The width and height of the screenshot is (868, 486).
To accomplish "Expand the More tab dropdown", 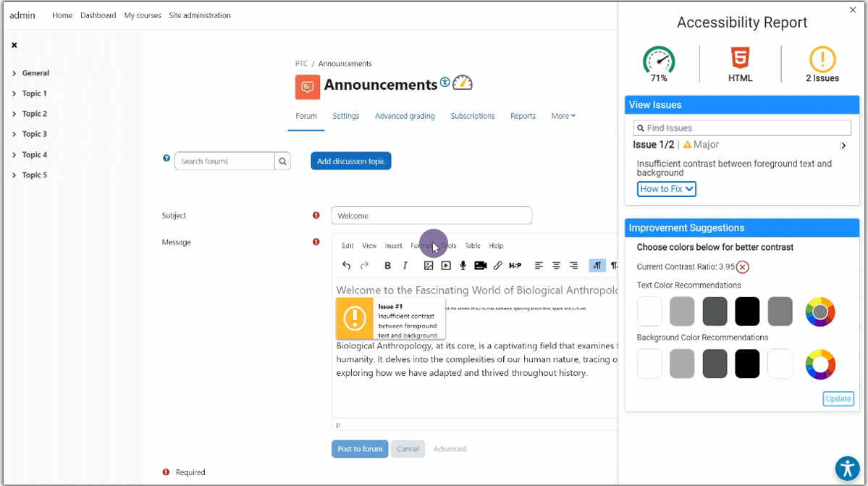I will point(563,116).
